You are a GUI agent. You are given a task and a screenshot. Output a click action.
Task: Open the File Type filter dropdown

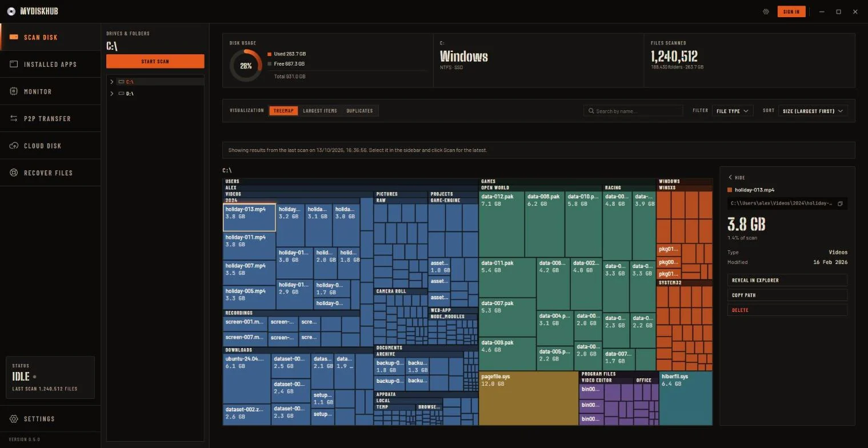pos(732,111)
